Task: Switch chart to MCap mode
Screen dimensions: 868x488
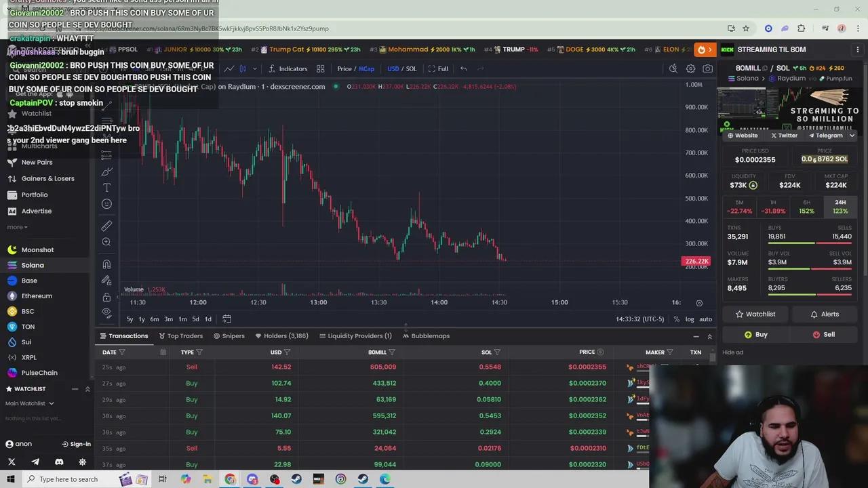Action: click(366, 68)
